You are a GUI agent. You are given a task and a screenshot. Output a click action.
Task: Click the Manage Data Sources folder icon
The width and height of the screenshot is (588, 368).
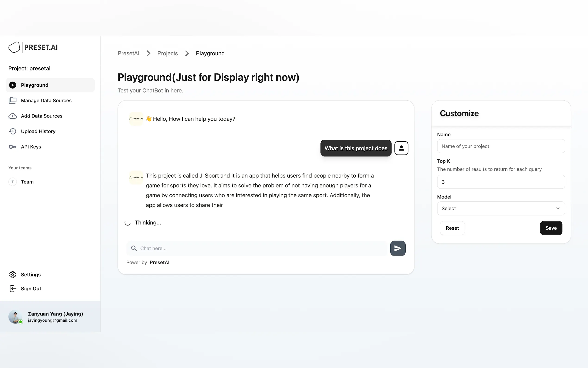coord(13,100)
